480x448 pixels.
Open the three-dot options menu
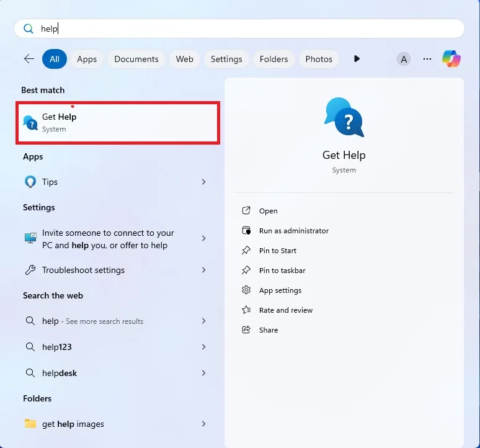(427, 59)
